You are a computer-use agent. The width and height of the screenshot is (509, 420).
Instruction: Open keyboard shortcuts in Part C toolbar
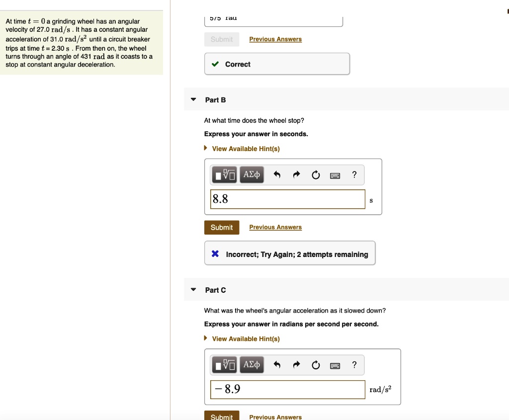coord(335,365)
